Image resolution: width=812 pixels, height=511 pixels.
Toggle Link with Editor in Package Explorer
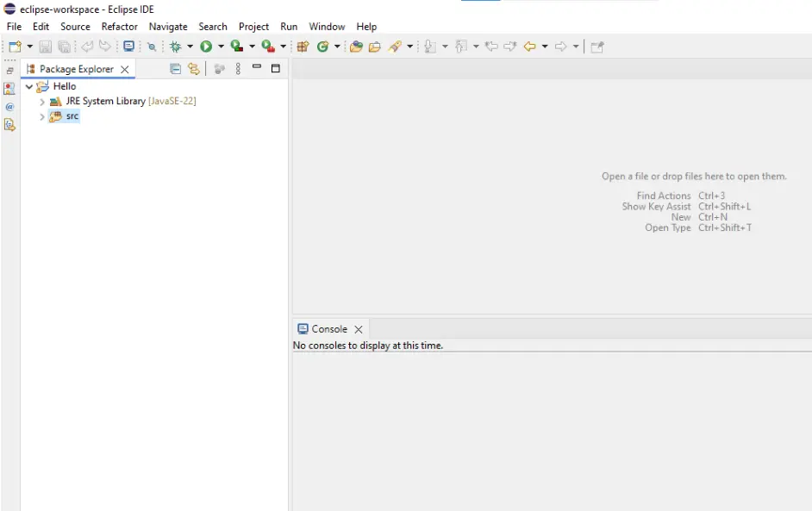[x=194, y=69]
